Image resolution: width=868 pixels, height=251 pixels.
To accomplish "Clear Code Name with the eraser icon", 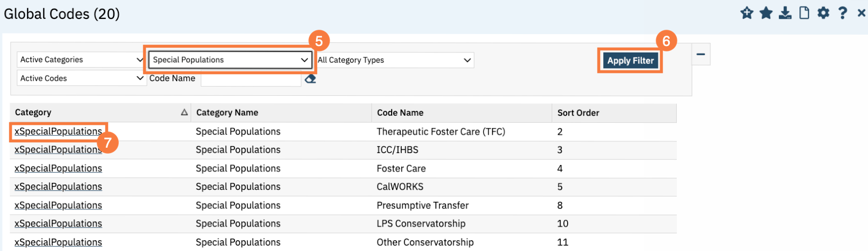I will pyautogui.click(x=310, y=79).
